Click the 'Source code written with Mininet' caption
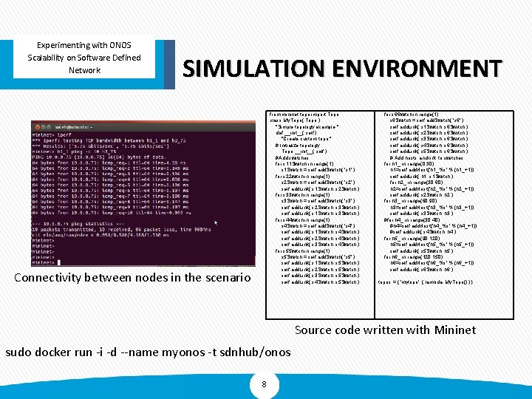This screenshot has height=399, width=532. click(386, 330)
